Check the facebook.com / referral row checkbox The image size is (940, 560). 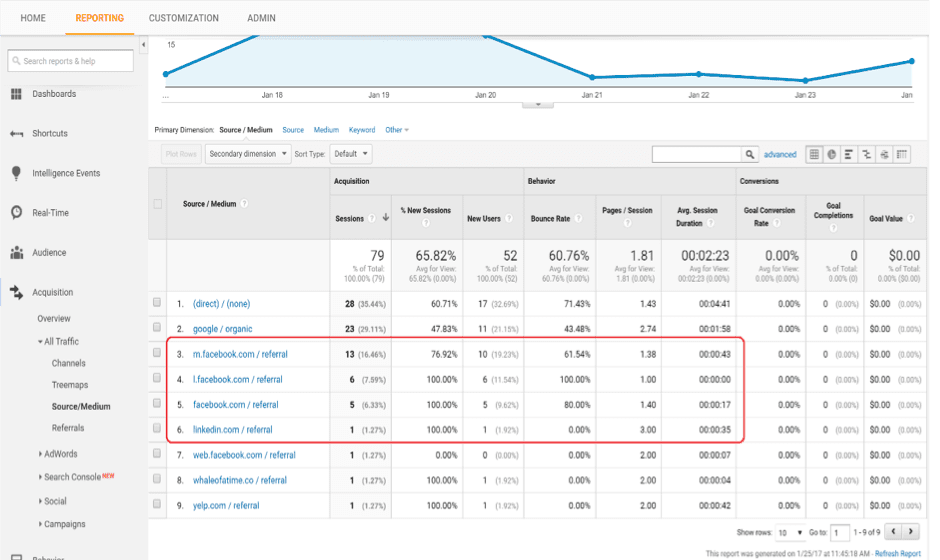(x=157, y=404)
